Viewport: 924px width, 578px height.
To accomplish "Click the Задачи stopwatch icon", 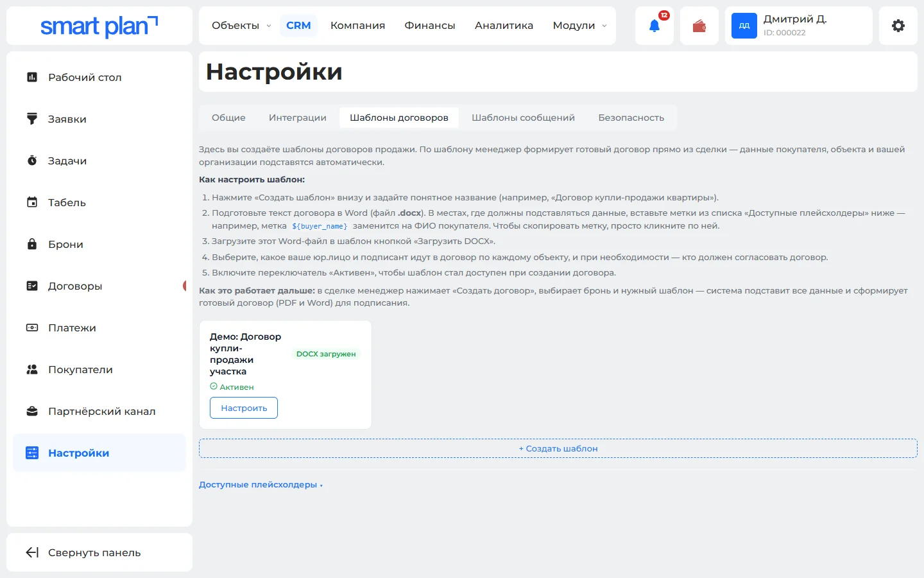I will coord(32,161).
